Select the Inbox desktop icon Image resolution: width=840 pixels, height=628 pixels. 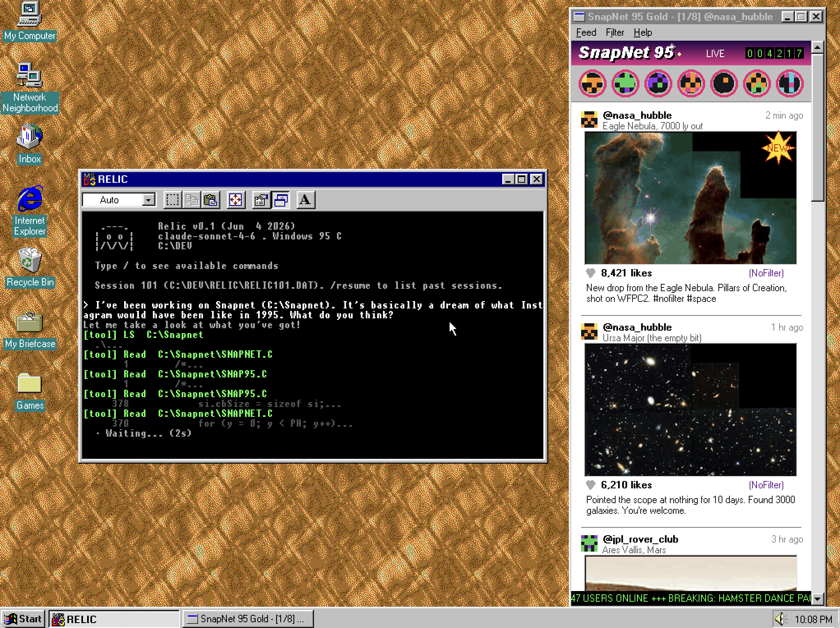(x=30, y=144)
